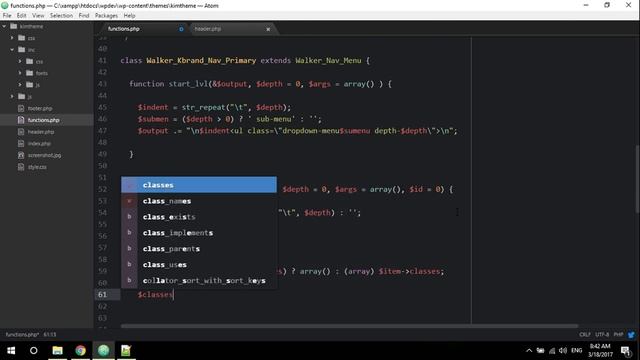This screenshot has height=360, width=640.
Task: Click the volume speaker tray icon
Action: tap(563, 351)
